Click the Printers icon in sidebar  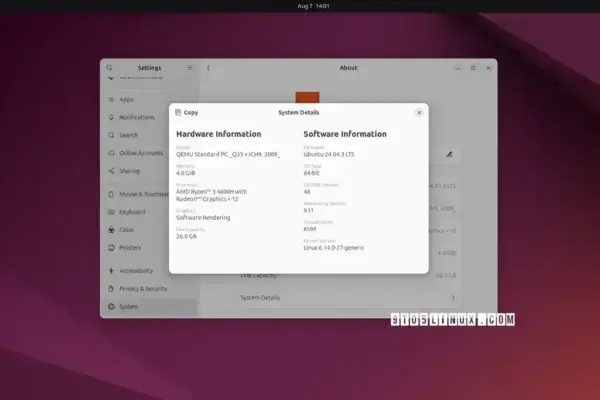coord(111,248)
